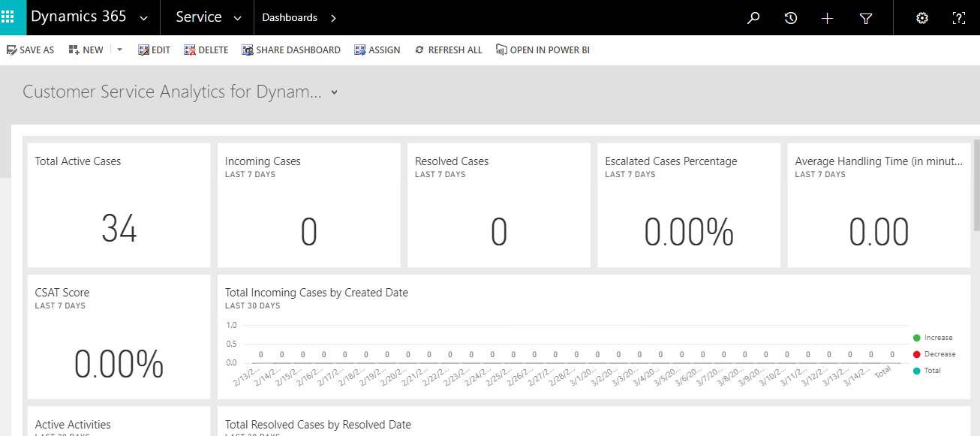Click the Open in Power BI icon
Viewport: 980px width, 436px height.
pyautogui.click(x=500, y=50)
